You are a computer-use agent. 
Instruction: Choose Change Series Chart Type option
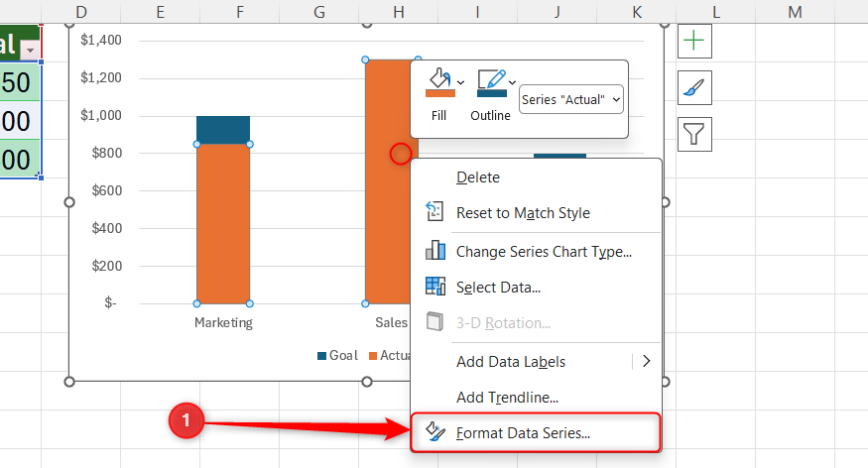pos(536,252)
